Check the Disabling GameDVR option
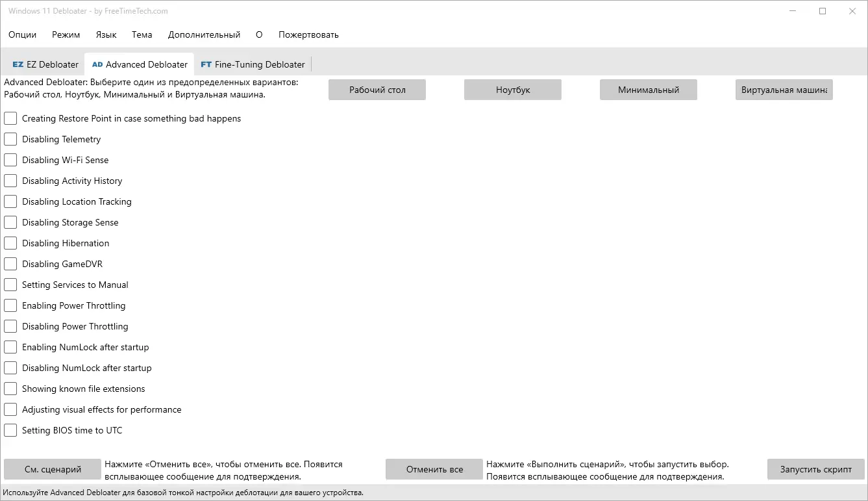Viewport: 868px width, 501px height. 10,264
